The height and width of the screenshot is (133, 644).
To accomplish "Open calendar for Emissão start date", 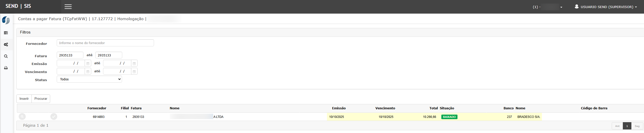I will [x=88, y=63].
